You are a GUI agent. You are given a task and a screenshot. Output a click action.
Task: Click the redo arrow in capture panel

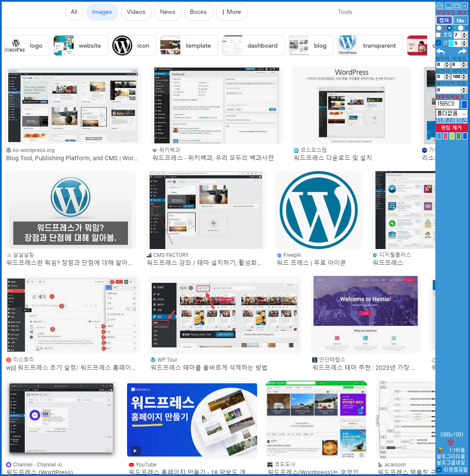462,52
